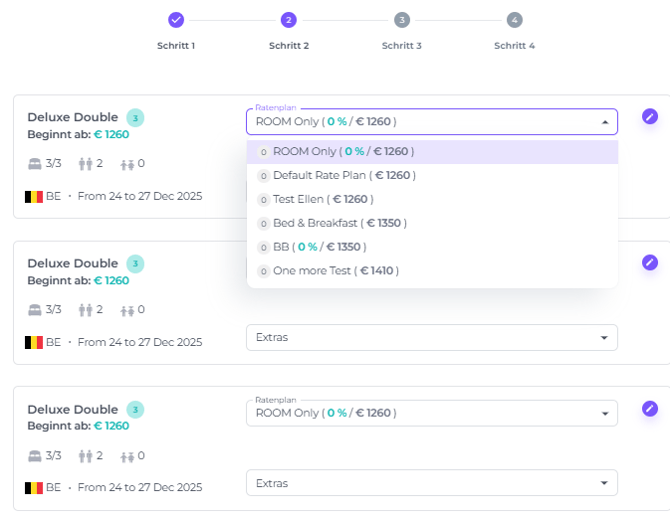
Task: Open the Ratenplan dropdown in third room card
Action: point(431,413)
